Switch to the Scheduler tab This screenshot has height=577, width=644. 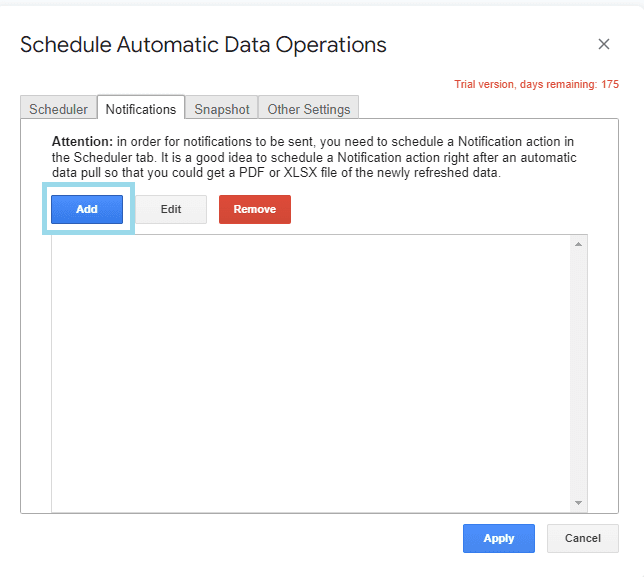pyautogui.click(x=58, y=109)
